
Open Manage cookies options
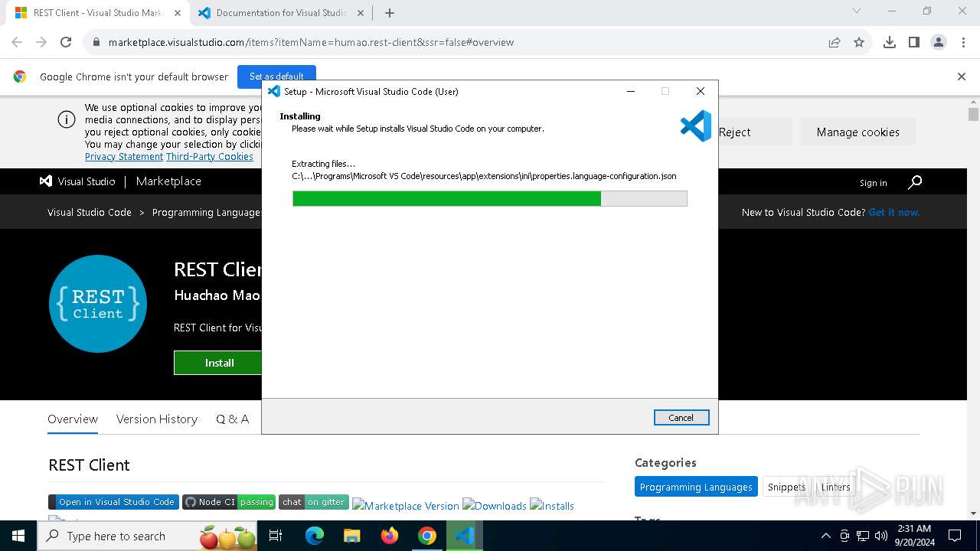tap(858, 132)
